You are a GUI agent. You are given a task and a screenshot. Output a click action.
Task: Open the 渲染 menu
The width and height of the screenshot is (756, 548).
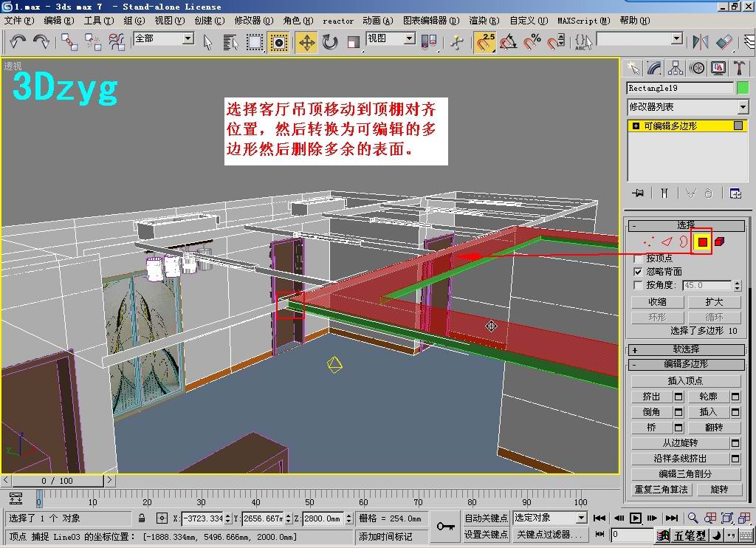[484, 21]
